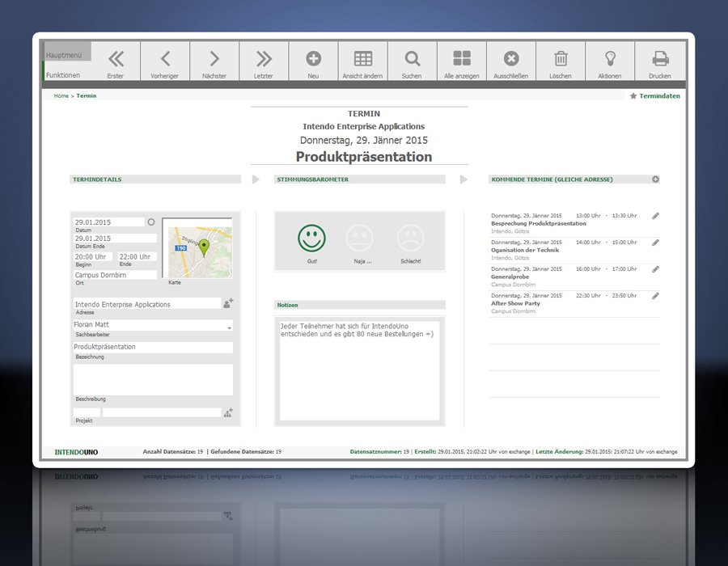Click the INTENDOUNO logo
The height and width of the screenshot is (566, 728).
(x=76, y=452)
